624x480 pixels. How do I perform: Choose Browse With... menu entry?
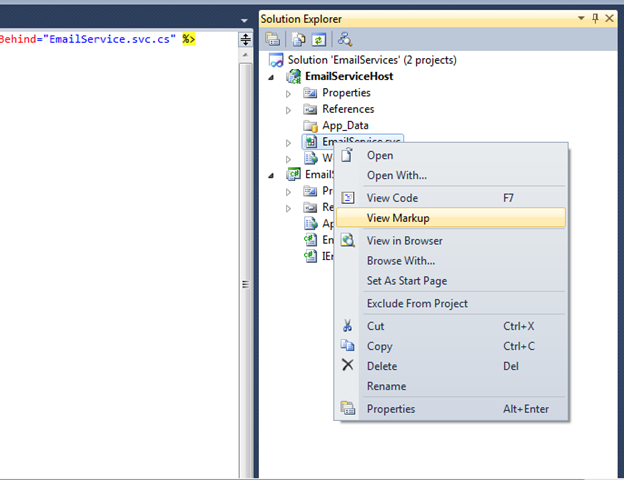[x=451, y=261]
